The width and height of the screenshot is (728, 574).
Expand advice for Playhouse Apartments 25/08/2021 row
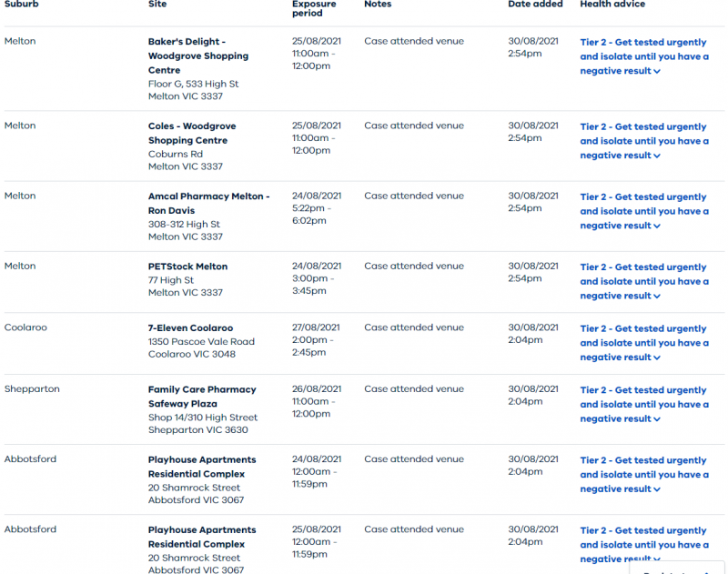coord(644,544)
